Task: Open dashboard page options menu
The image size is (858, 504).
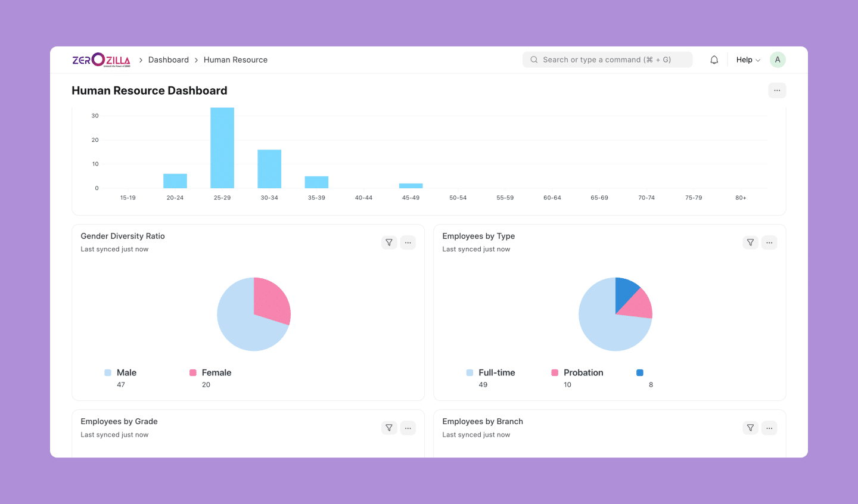Action: tap(777, 91)
